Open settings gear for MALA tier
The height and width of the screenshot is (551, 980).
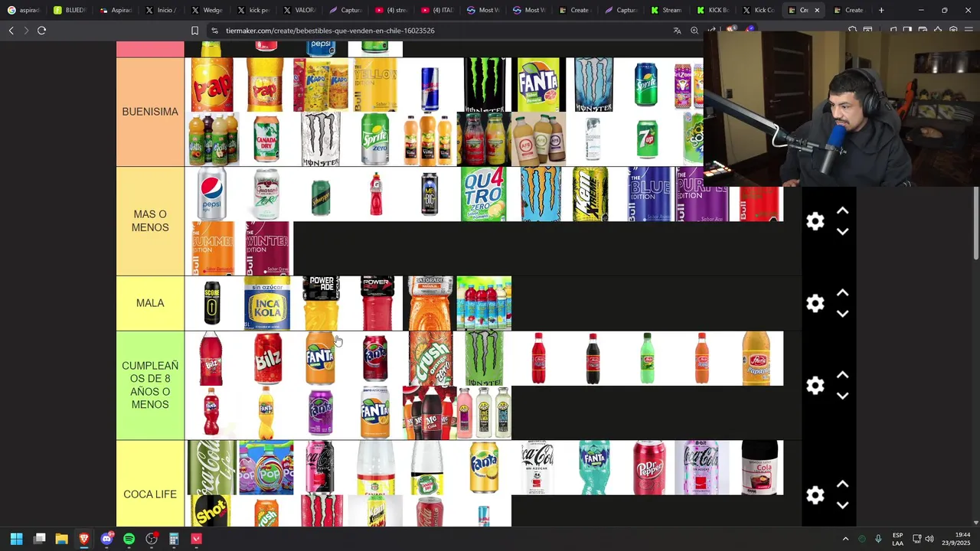click(815, 304)
